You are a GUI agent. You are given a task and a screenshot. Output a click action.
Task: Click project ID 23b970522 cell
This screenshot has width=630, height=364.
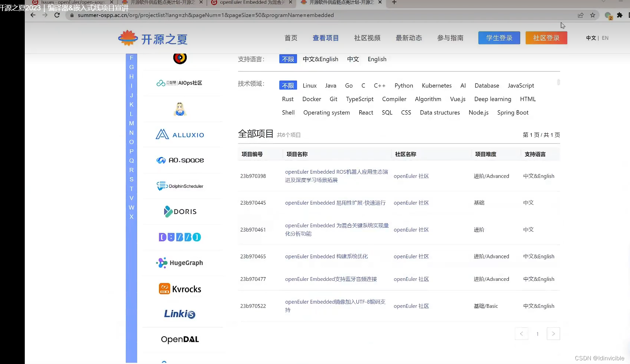pos(253,306)
